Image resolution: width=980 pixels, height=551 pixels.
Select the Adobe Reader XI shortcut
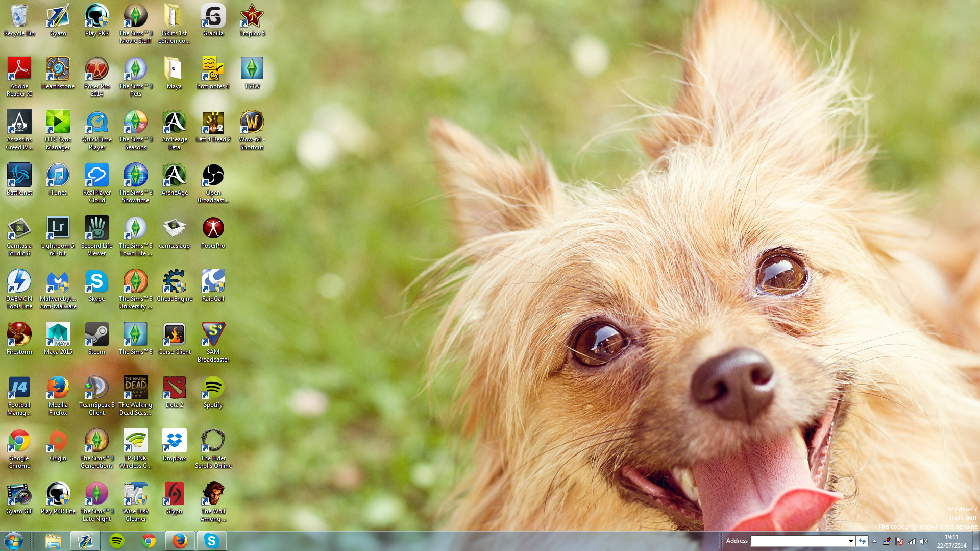point(19,77)
